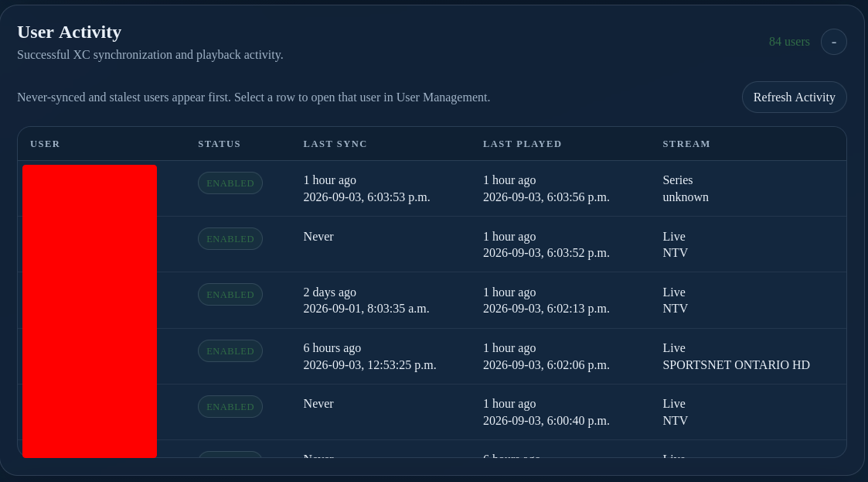Screen dimensions: 868x482
Task: Collapse the User Activity panel with minus button
Action: click(834, 42)
